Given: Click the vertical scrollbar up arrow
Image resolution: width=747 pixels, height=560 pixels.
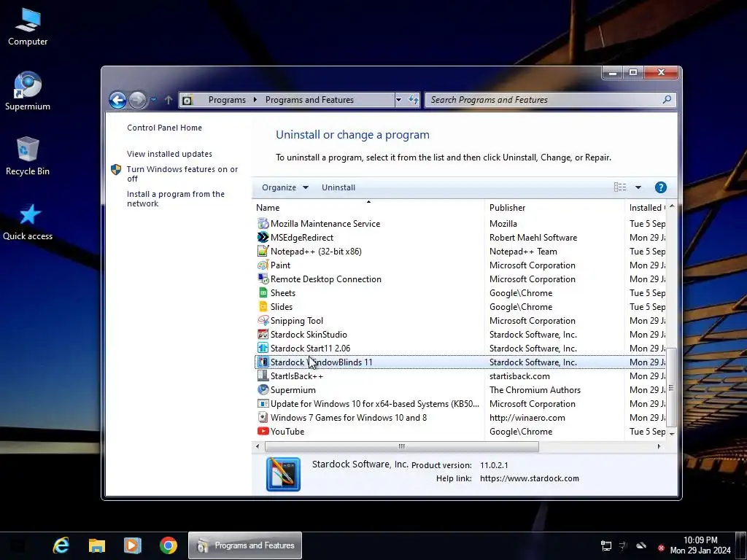Looking at the screenshot, I should 672,206.
